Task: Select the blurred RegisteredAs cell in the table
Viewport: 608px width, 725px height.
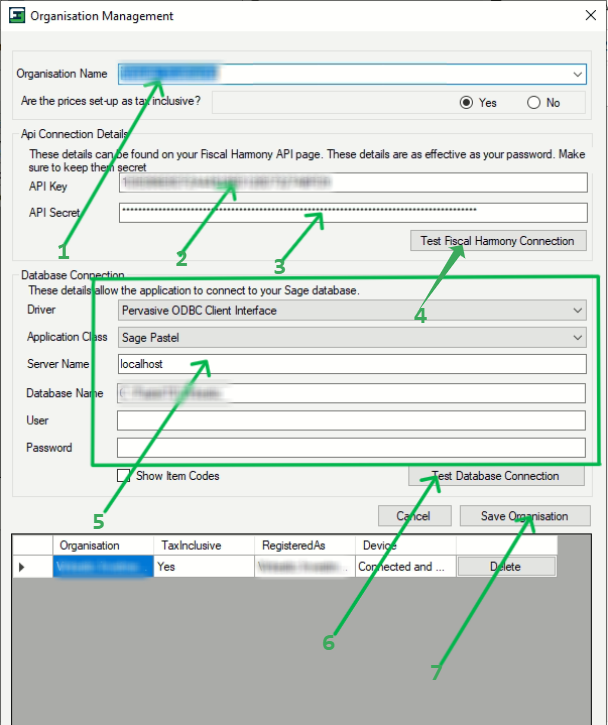Action: click(x=304, y=566)
